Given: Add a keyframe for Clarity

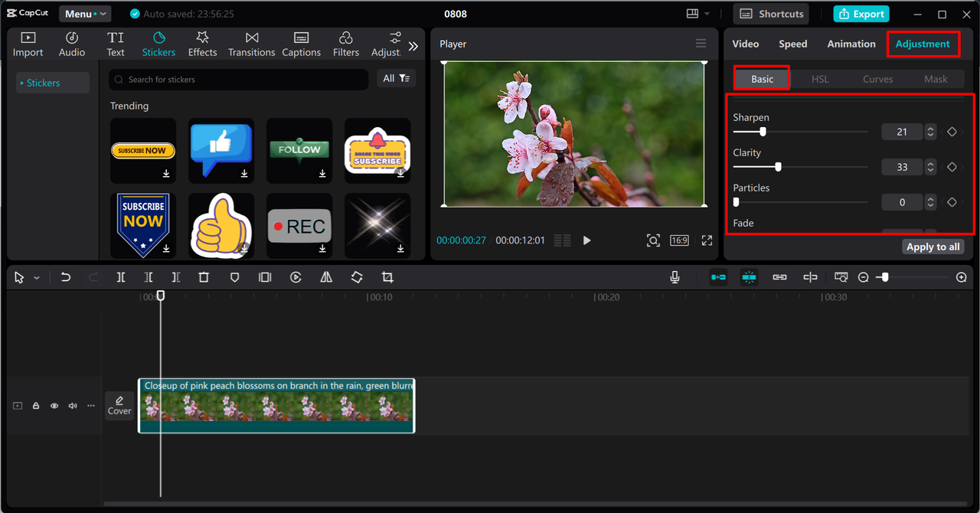Looking at the screenshot, I should click(x=952, y=167).
